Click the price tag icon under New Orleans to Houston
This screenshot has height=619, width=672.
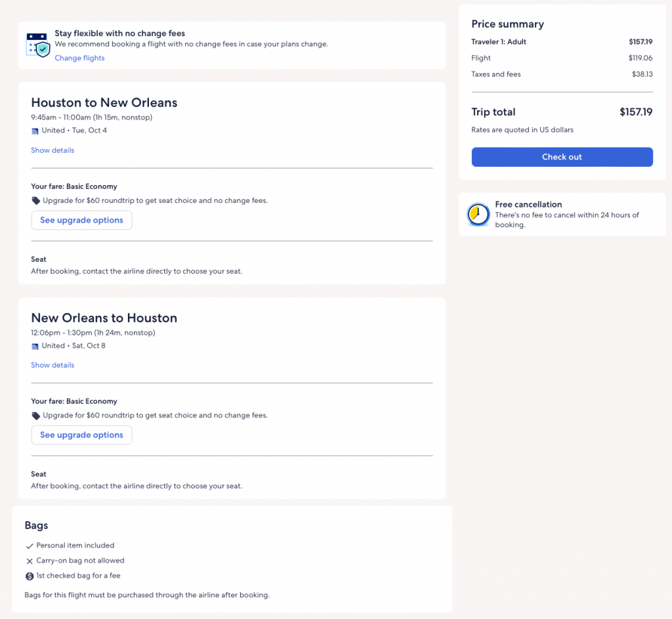tap(35, 416)
